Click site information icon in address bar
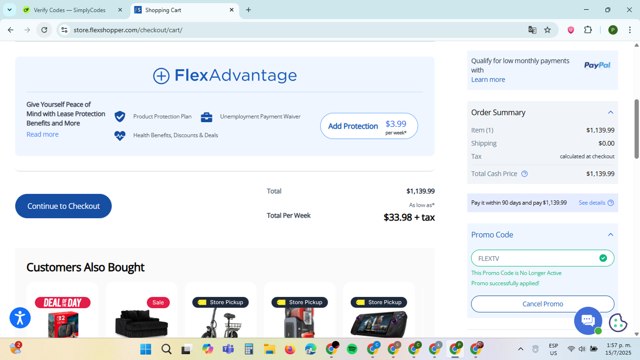 [64, 30]
